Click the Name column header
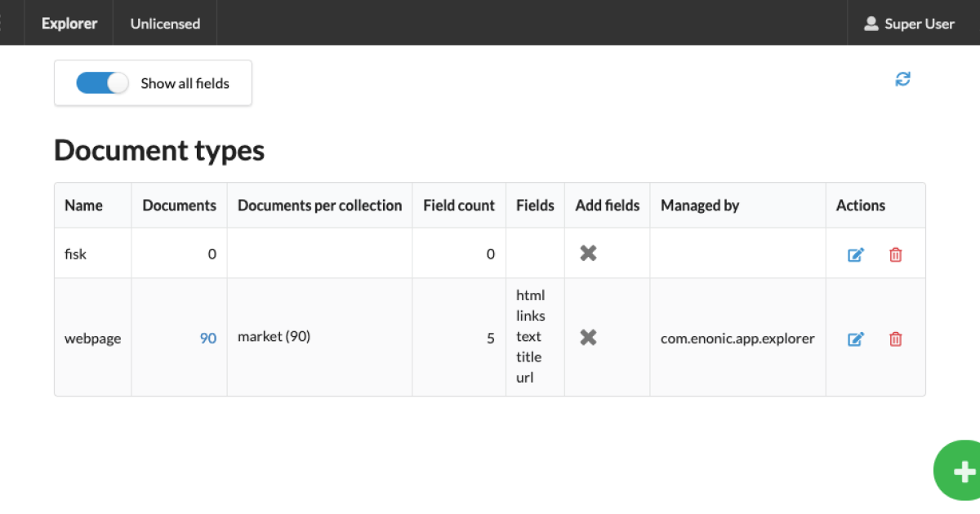Viewport: 980px width, 514px height. coord(84,205)
